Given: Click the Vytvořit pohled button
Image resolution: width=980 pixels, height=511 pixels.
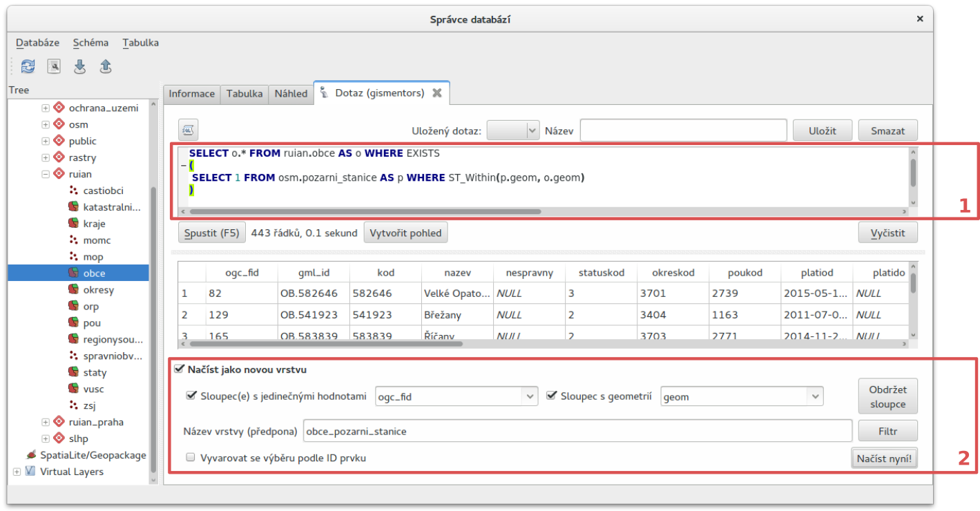Looking at the screenshot, I should 405,233.
